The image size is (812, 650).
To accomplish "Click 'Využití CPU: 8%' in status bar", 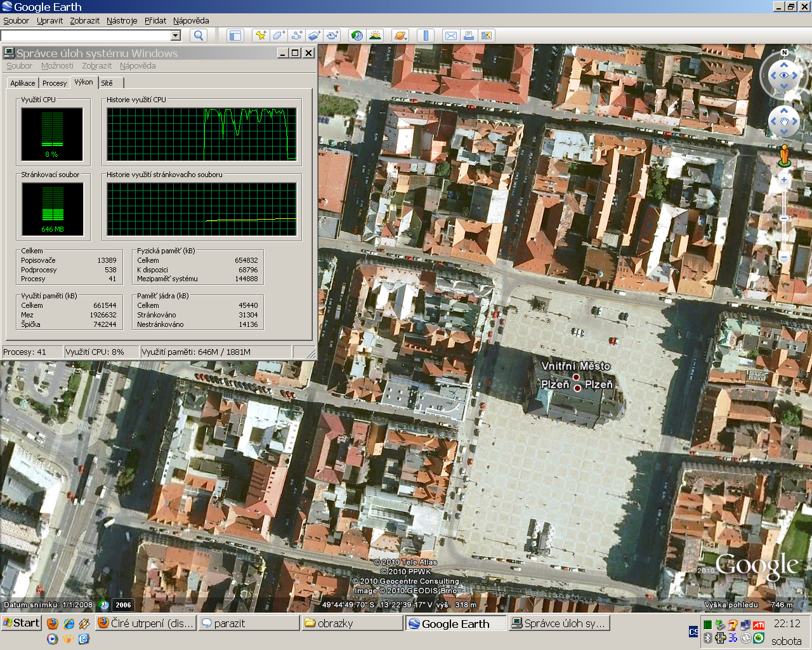I will tap(95, 352).
